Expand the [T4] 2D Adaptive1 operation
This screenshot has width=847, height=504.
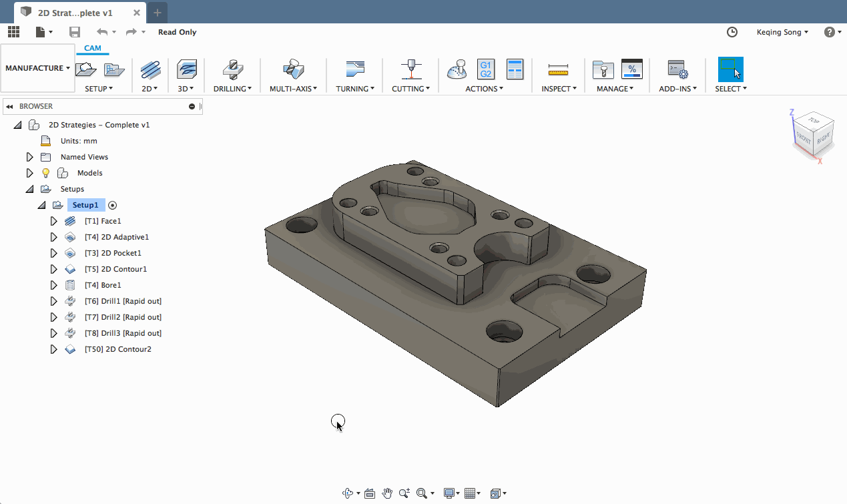pos(54,237)
